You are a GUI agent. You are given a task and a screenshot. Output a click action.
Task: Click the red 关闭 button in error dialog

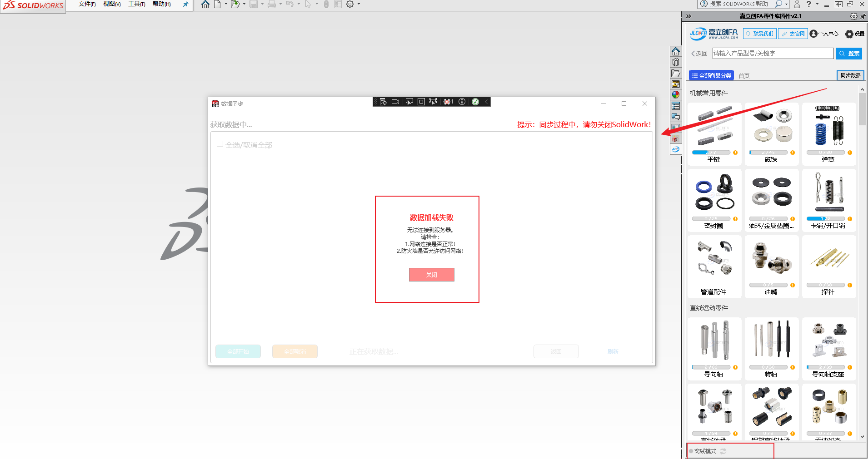(431, 275)
